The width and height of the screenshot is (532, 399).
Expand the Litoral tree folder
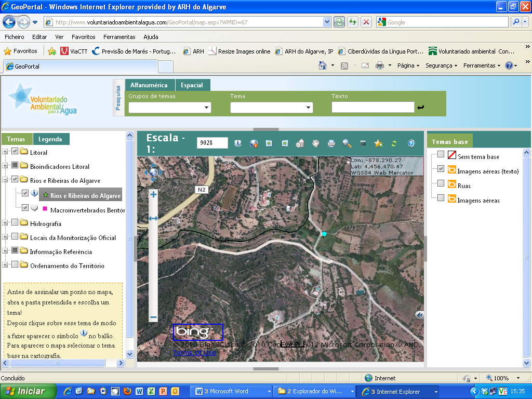(x=6, y=152)
